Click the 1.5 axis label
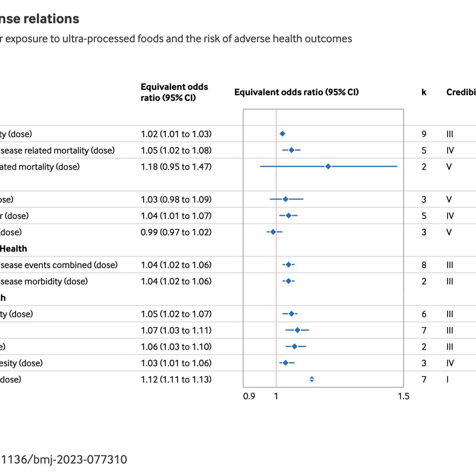The image size is (476, 476). coord(403,396)
